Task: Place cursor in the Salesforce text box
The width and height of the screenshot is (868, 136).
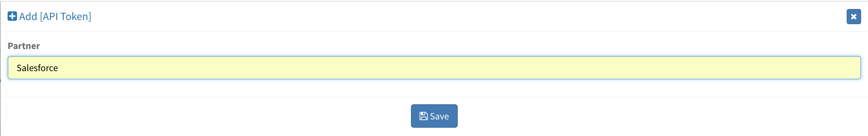Action: click(434, 68)
